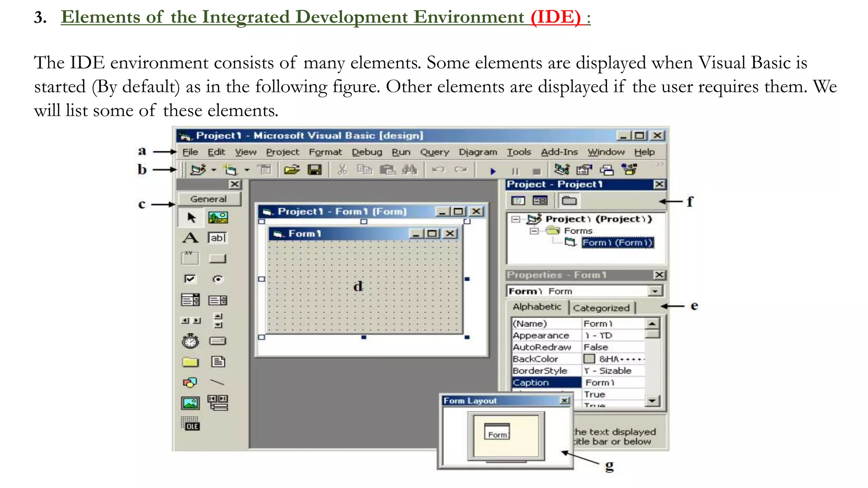The image size is (868, 488).
Task: Select the Label tool (letter A)
Action: (x=190, y=238)
